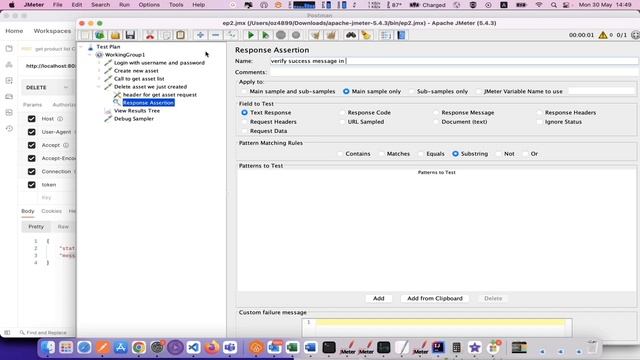The height and width of the screenshot is (360, 640).
Task: Start the test with green play icon
Action: pos(251,35)
